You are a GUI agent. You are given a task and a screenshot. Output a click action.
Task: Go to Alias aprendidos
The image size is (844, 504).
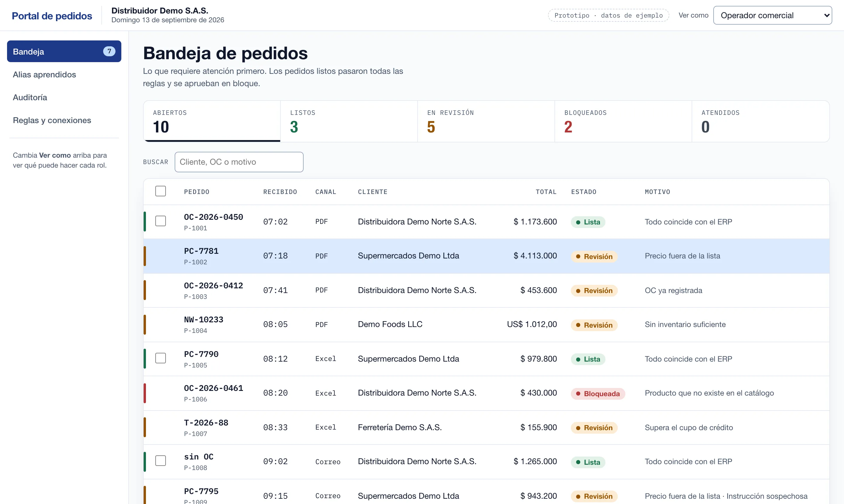[45, 74]
